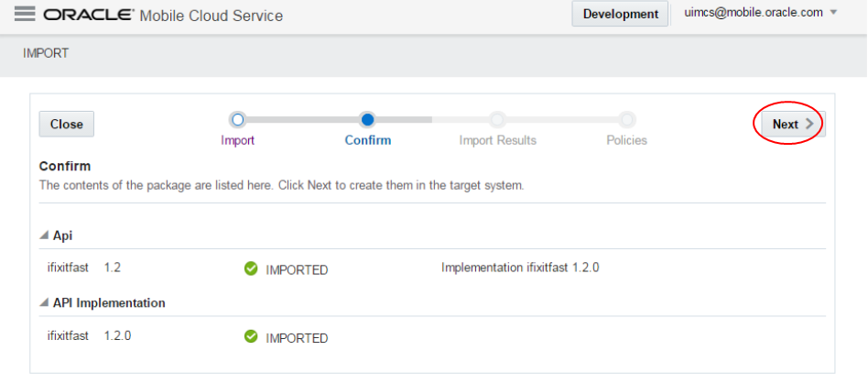Image resolution: width=868 pixels, height=383 pixels.
Task: Click the green check beside ifixitfast 1.2
Action: [x=251, y=268]
